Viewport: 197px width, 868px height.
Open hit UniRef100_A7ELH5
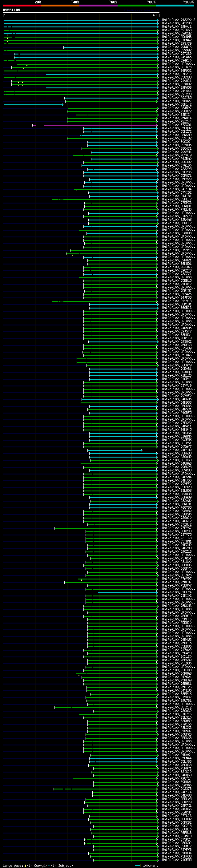pyautogui.click(x=176, y=210)
